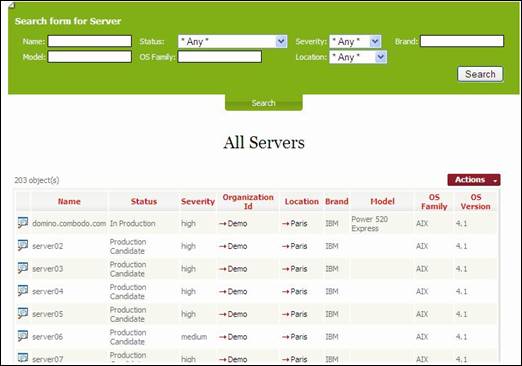This screenshot has height=366, width=522.
Task: Click the server icon beside server06
Action: (x=23, y=336)
